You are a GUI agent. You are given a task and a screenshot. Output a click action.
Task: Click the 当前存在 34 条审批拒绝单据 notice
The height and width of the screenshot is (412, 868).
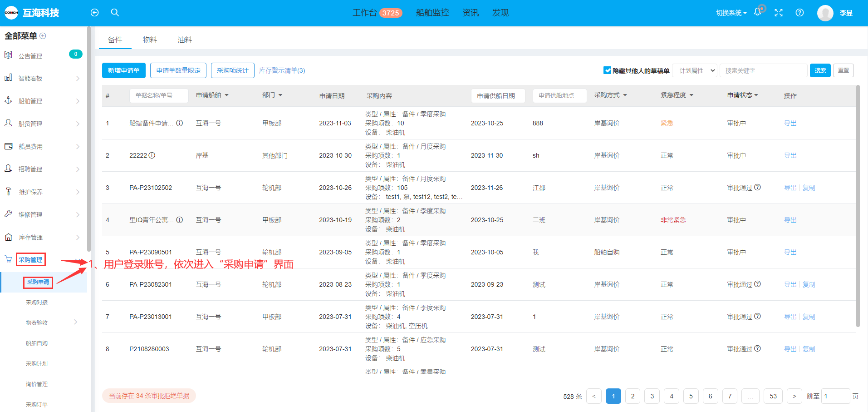[x=149, y=396]
